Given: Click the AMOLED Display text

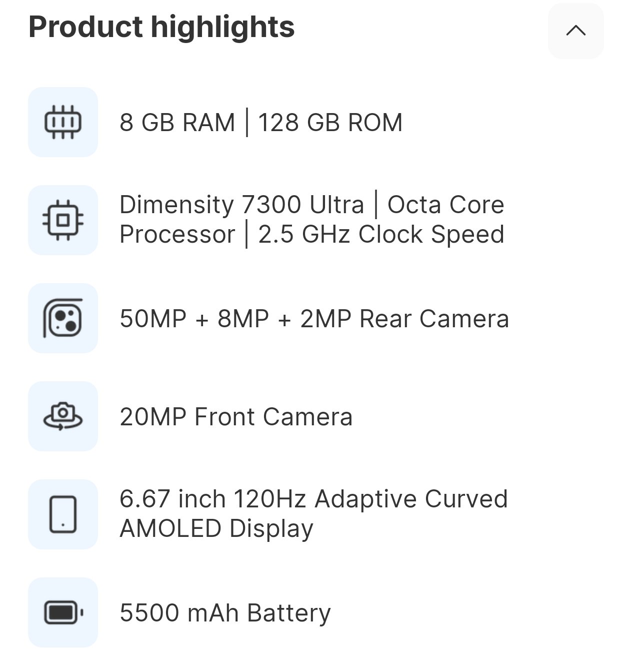Looking at the screenshot, I should point(216,528).
